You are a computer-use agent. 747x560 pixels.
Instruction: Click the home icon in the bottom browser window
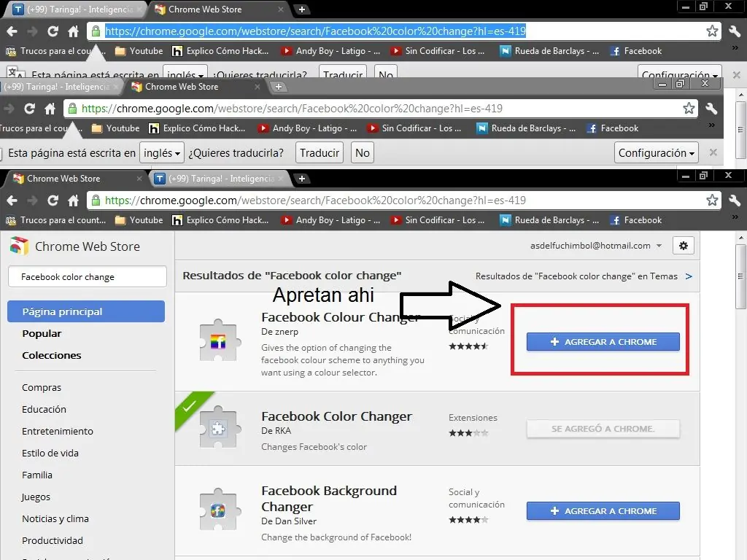pyautogui.click(x=73, y=201)
